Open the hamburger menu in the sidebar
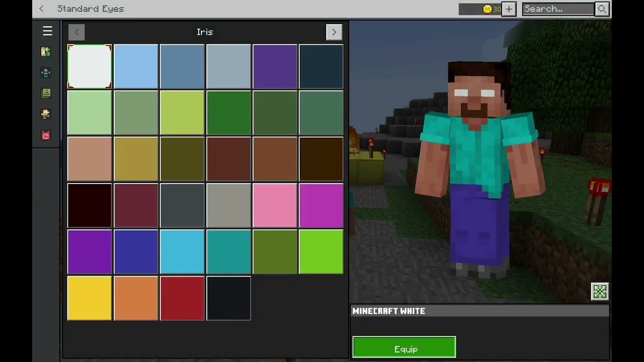 (47, 31)
